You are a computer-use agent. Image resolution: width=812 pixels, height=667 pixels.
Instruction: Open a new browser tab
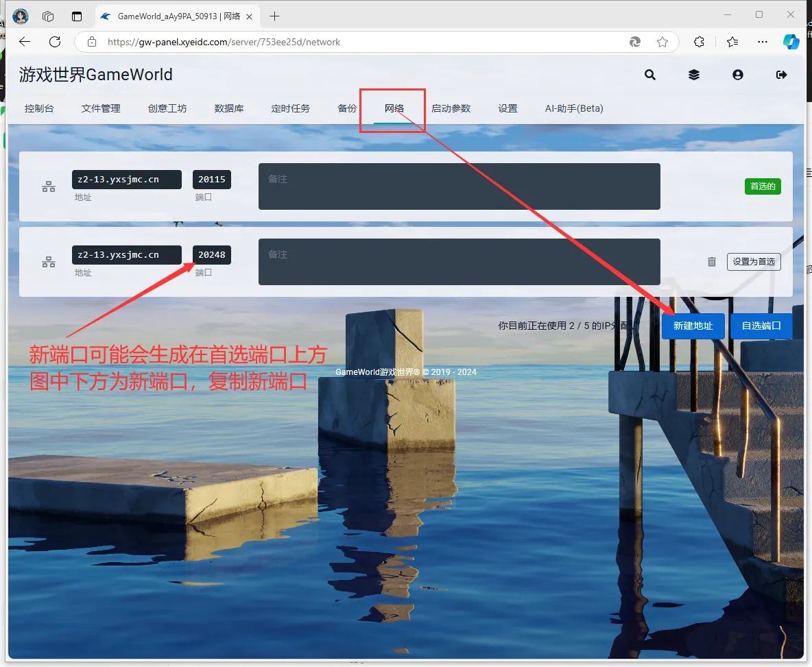pyautogui.click(x=275, y=16)
